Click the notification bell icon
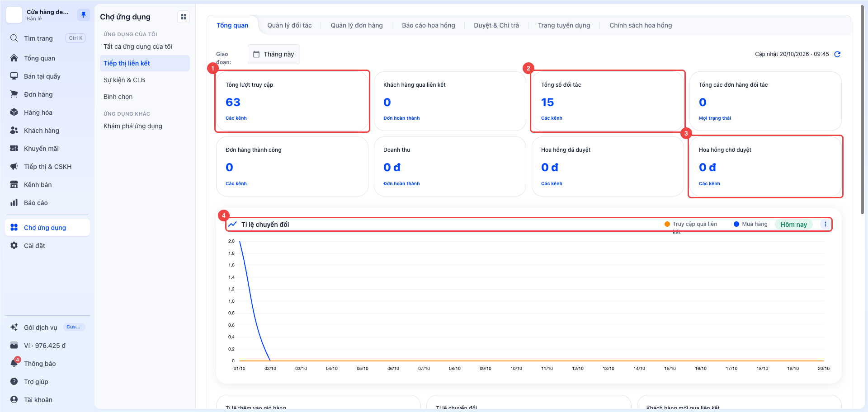This screenshot has width=868, height=412. tap(14, 363)
